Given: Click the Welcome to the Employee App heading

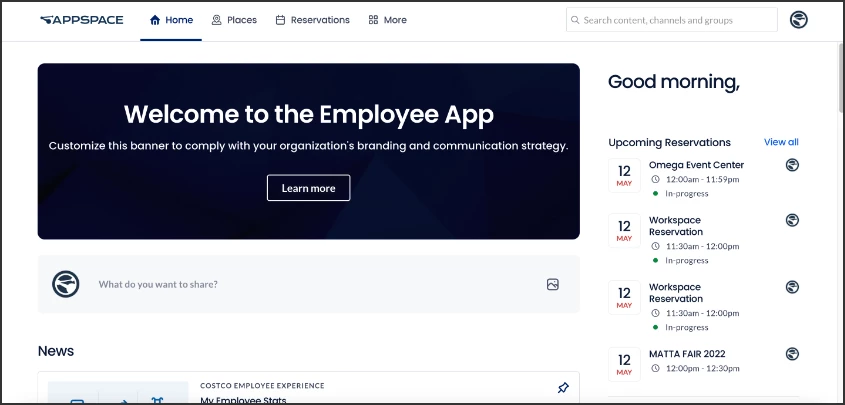Looking at the screenshot, I should click(309, 114).
